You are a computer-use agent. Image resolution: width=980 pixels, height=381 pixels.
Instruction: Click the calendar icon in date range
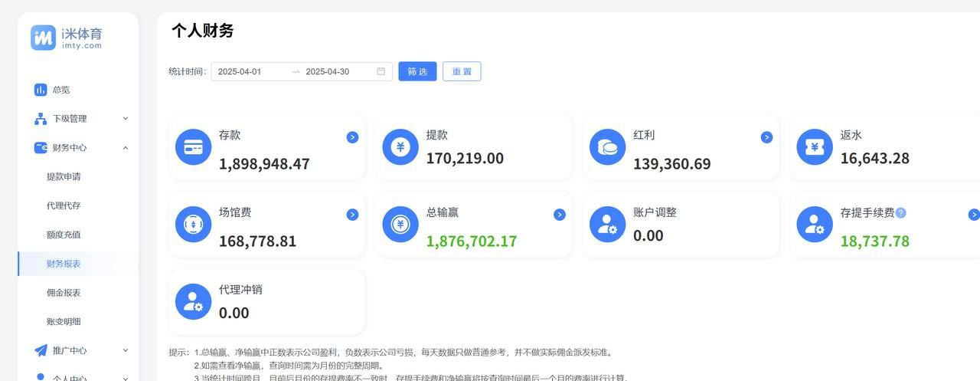pyautogui.click(x=381, y=72)
